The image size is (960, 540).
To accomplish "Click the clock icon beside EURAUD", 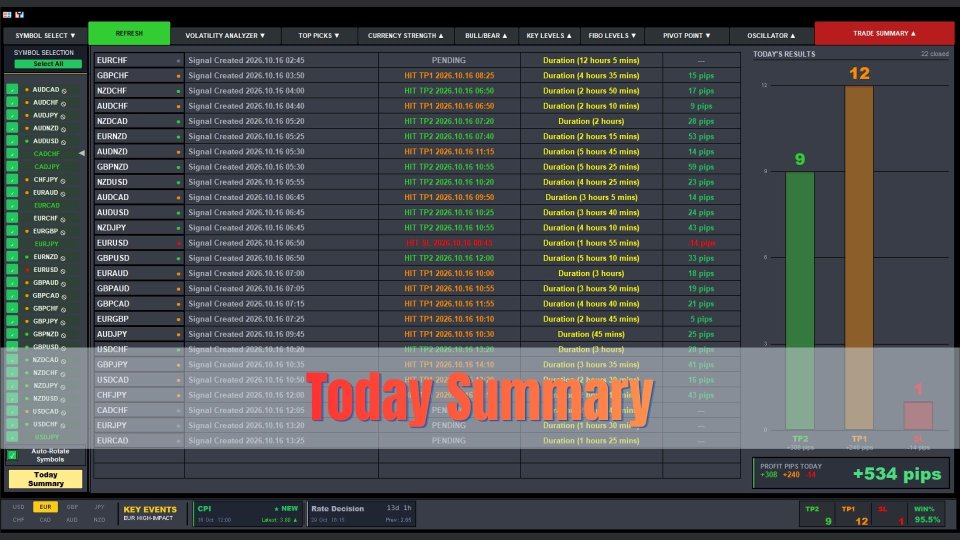I will (63, 193).
